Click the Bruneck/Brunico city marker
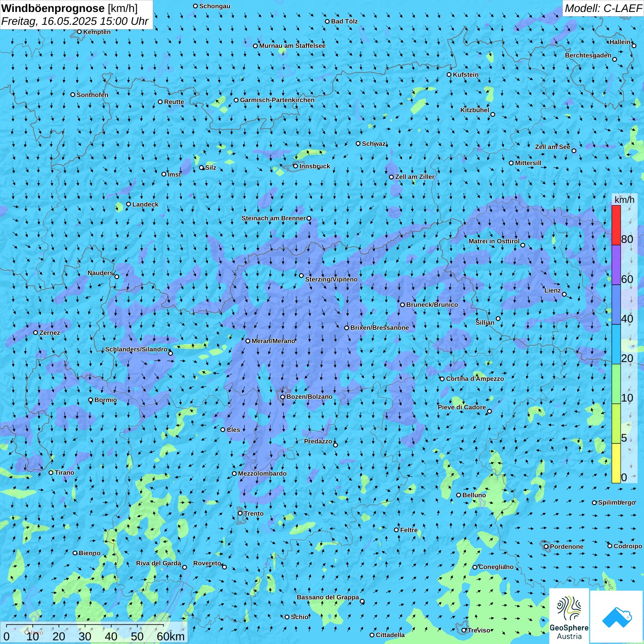 402,305
